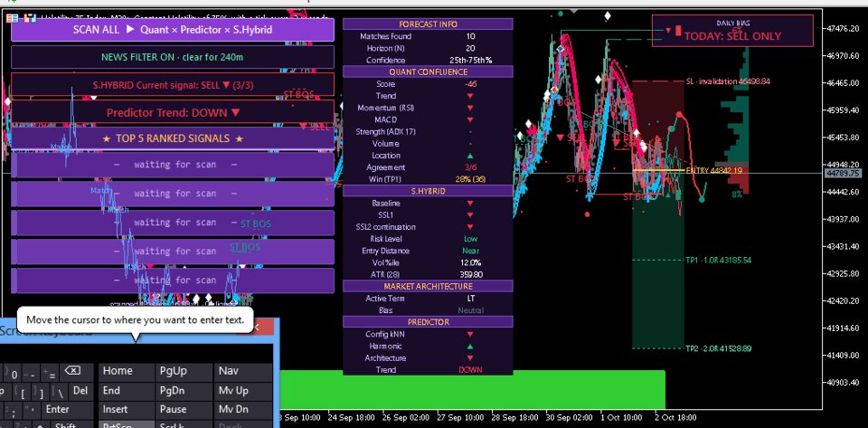This screenshot has height=428, width=868.
Task: Click the TOP 5 RANKED SIGNALS header
Action: pyautogui.click(x=173, y=138)
